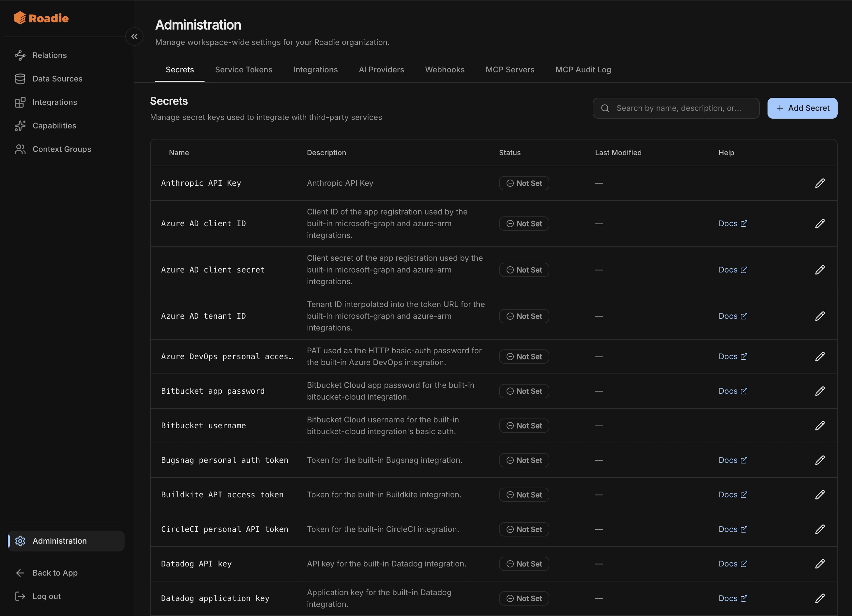This screenshot has width=852, height=616.
Task: Open Context Groups in the sidebar
Action: [66, 149]
